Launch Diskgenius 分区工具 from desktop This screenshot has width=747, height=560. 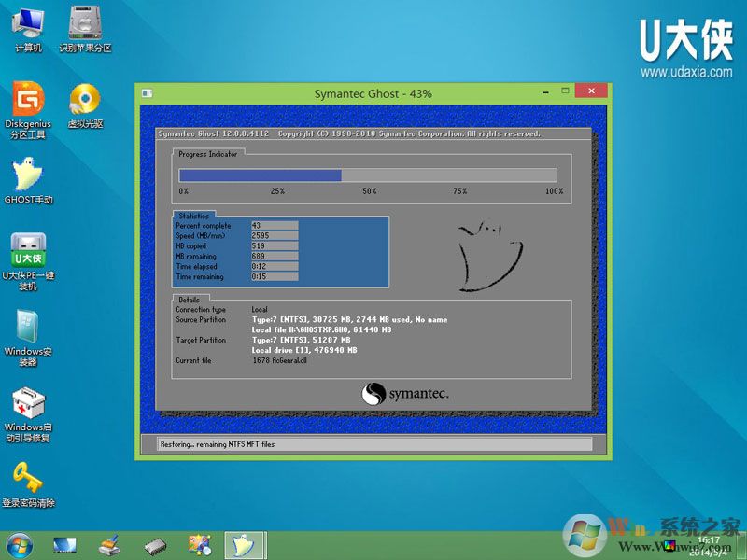click(x=27, y=100)
